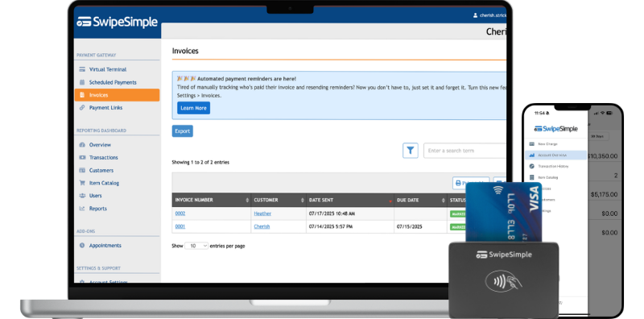Click the date 07/17/2025 10:48 AM cell
This screenshot has height=319, width=644.
pyautogui.click(x=332, y=213)
